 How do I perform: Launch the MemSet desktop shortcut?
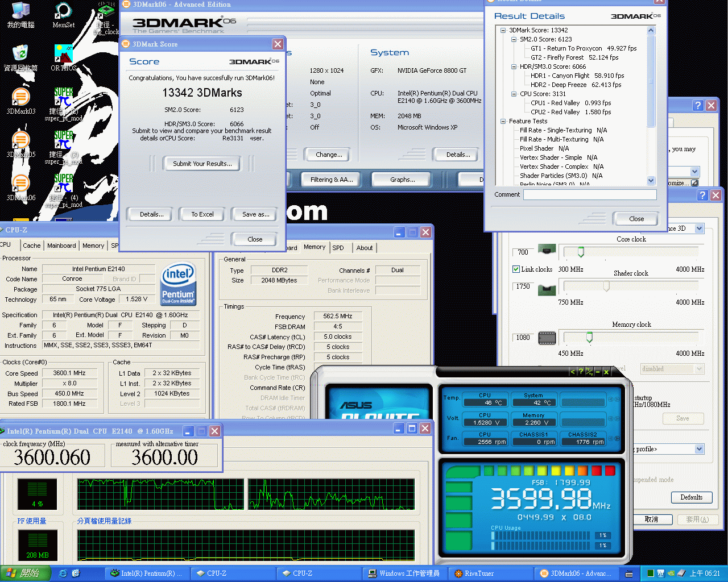click(x=63, y=15)
